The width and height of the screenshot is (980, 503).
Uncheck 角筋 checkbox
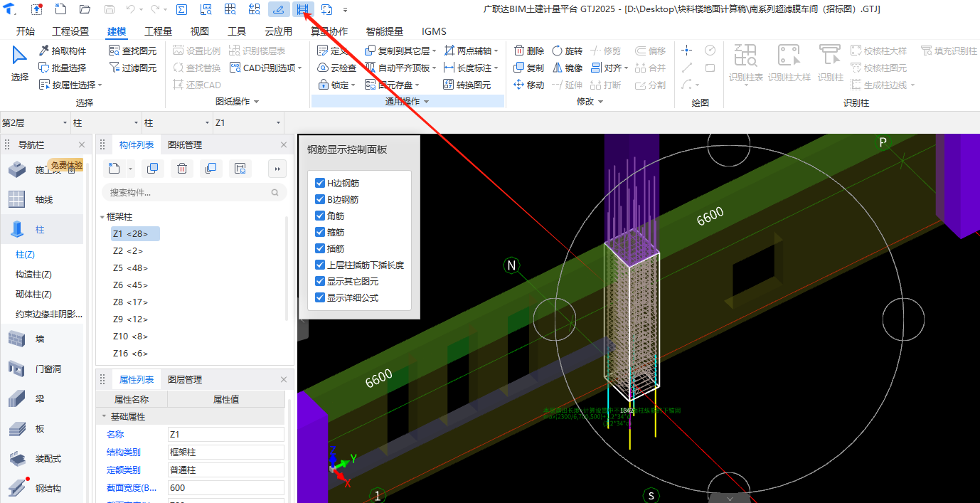coord(320,216)
